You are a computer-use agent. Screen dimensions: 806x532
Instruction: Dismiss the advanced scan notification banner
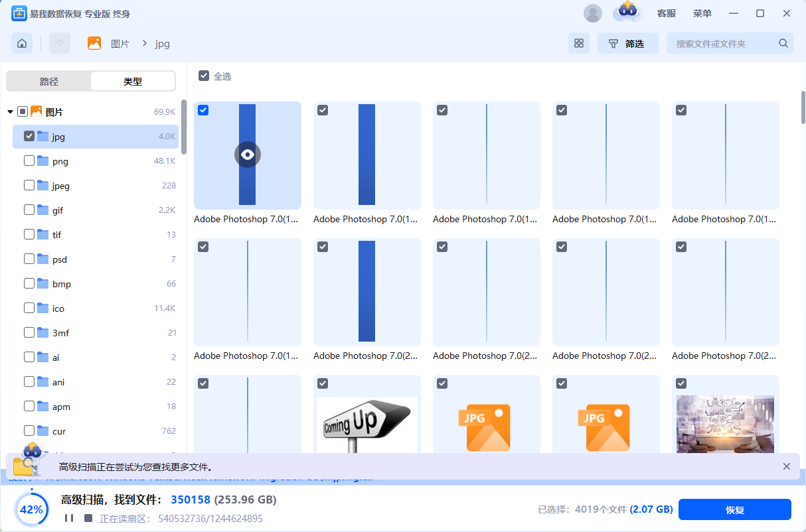pos(787,466)
